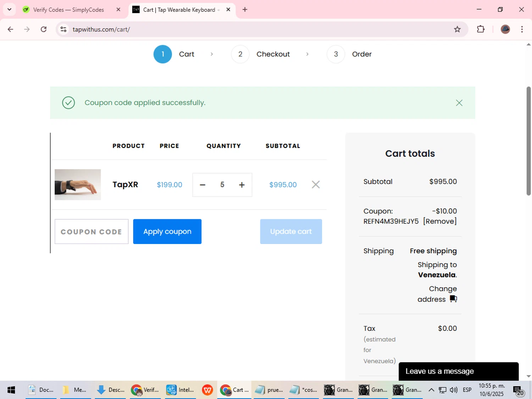Remove coupon REFN4M39HEJY5
Screen dimensions: 532x399
pos(440,221)
